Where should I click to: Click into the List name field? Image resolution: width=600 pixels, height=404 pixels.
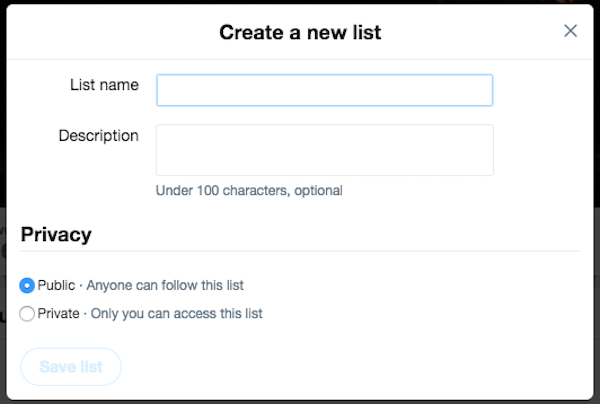point(324,90)
